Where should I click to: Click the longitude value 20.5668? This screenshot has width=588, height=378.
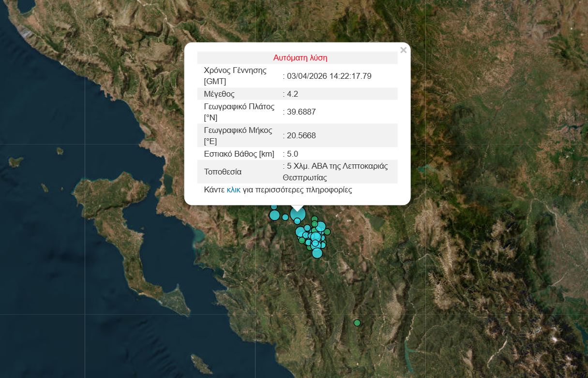301,135
